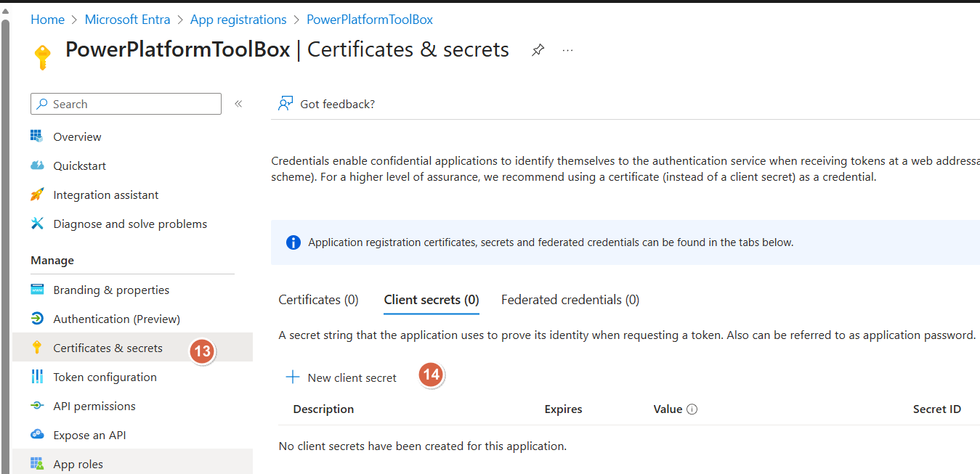Select Branding & properties in Manage
Image resolution: width=980 pixels, height=474 pixels.
tap(111, 289)
